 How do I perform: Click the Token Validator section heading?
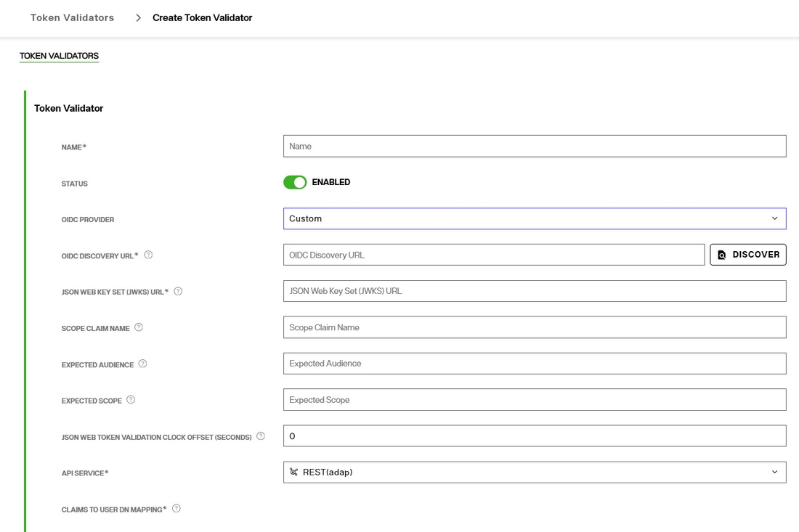(69, 108)
